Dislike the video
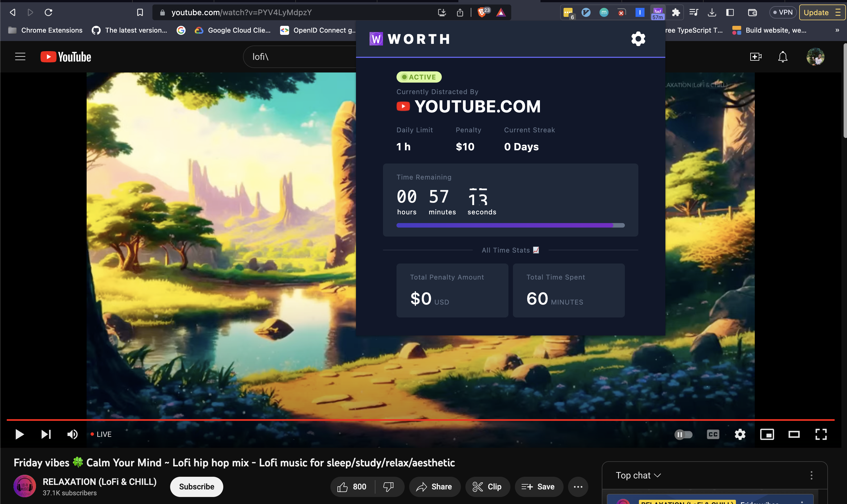The height and width of the screenshot is (504, 847). [x=389, y=487]
